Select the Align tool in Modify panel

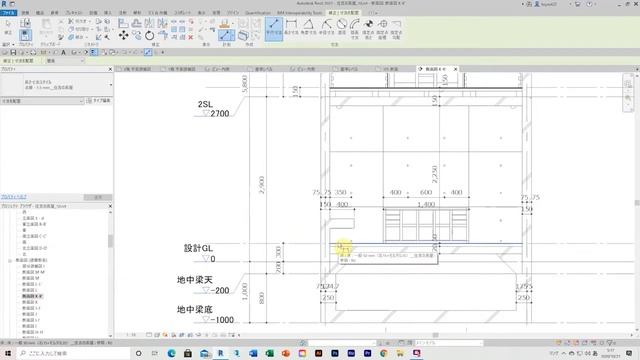tap(123, 24)
